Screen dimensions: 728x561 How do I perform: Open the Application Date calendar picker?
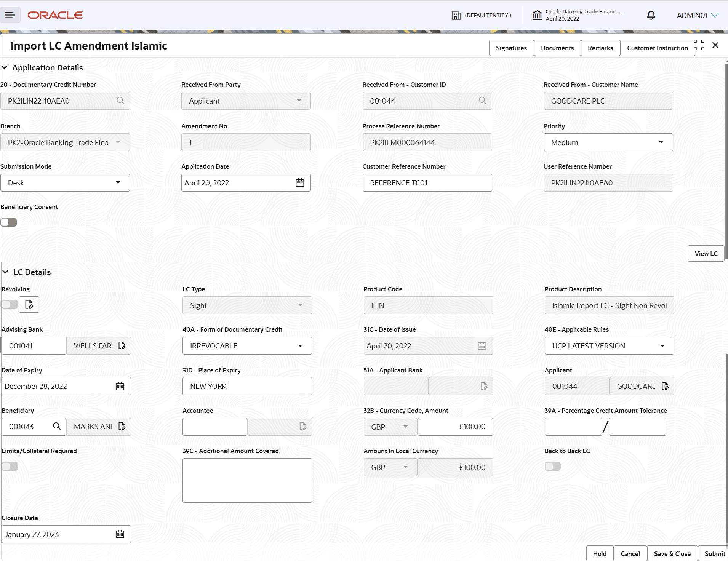300,182
